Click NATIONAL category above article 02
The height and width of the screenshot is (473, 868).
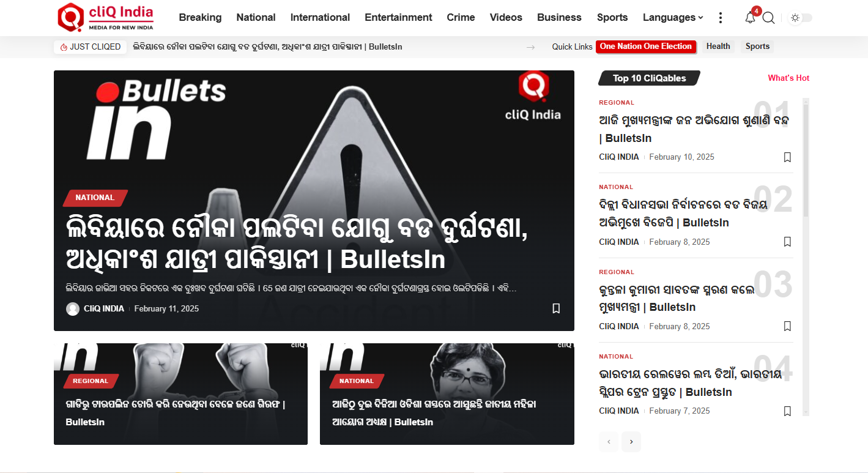[616, 187]
